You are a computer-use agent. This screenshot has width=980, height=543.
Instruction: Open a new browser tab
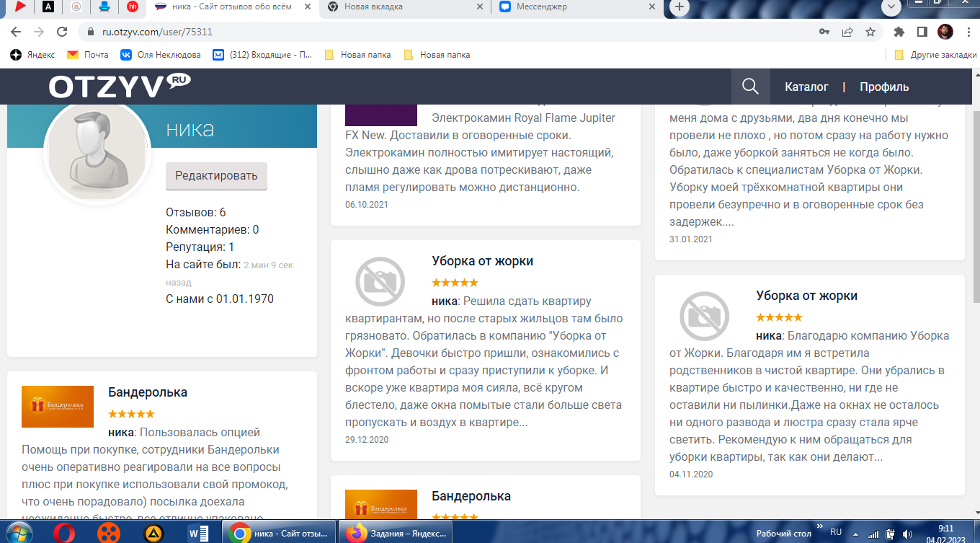point(679,7)
